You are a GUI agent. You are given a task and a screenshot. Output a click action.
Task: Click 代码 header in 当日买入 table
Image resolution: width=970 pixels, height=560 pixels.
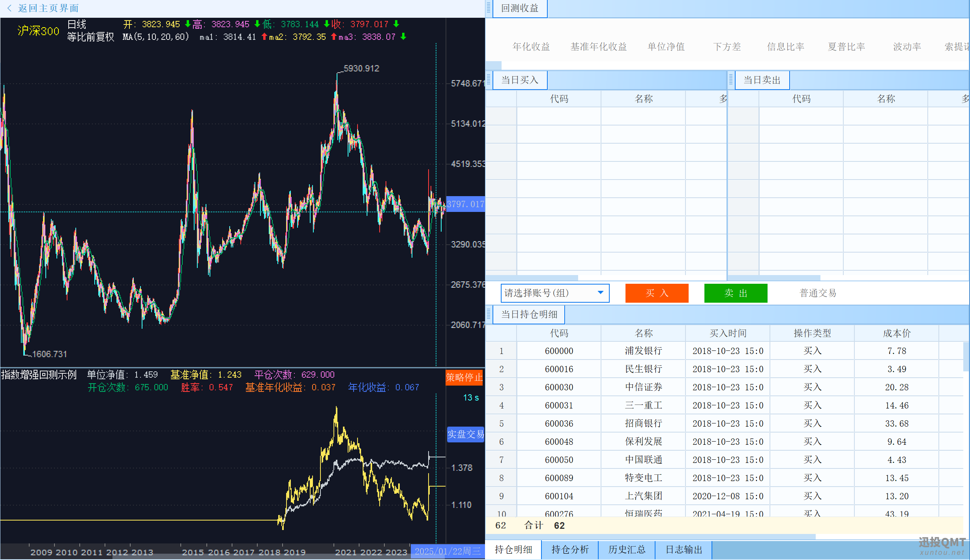pyautogui.click(x=559, y=99)
